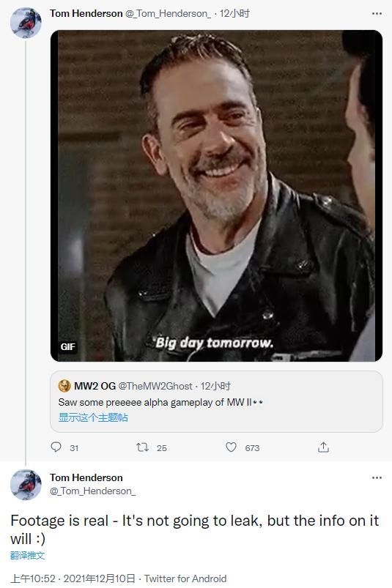Screen dimensions: 392x588
Task: View the 673 likes count
Action: pyautogui.click(x=252, y=447)
